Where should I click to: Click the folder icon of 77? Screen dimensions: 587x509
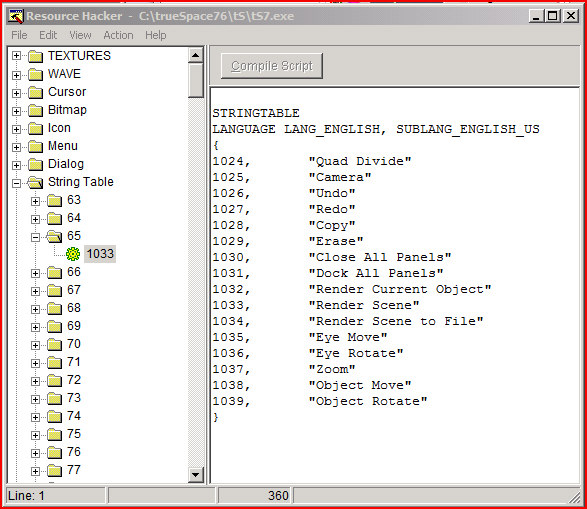[55, 470]
